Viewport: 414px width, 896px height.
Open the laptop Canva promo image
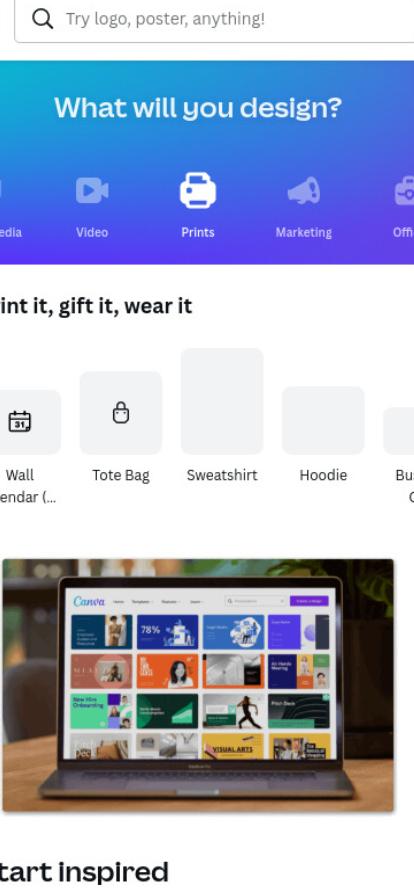(x=198, y=685)
